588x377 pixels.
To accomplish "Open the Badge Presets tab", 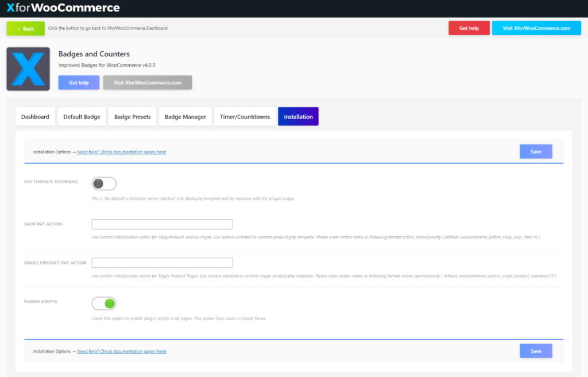I will 133,117.
